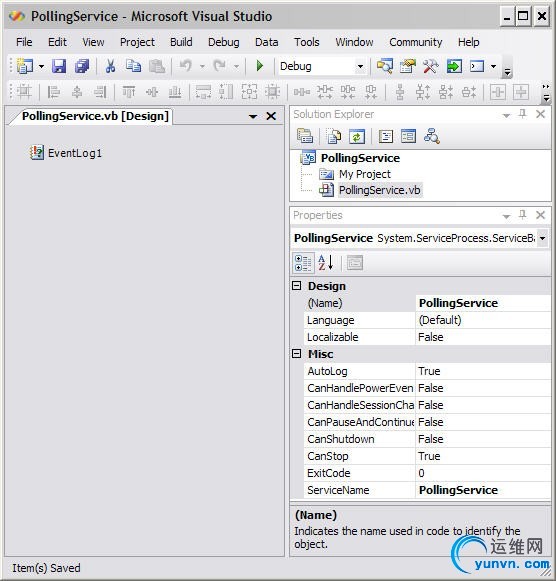Click the Language property value (Default)
This screenshot has width=556, height=581.
click(x=483, y=320)
